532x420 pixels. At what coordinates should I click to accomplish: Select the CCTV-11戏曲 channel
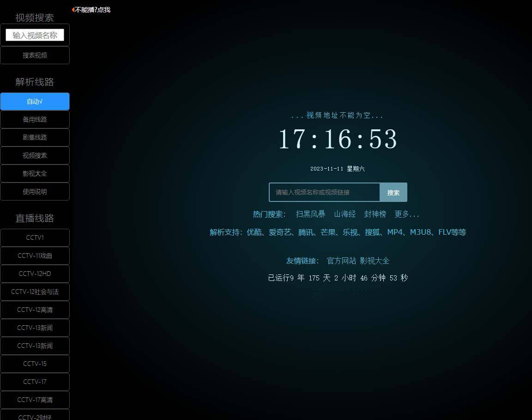pyautogui.click(x=35, y=256)
